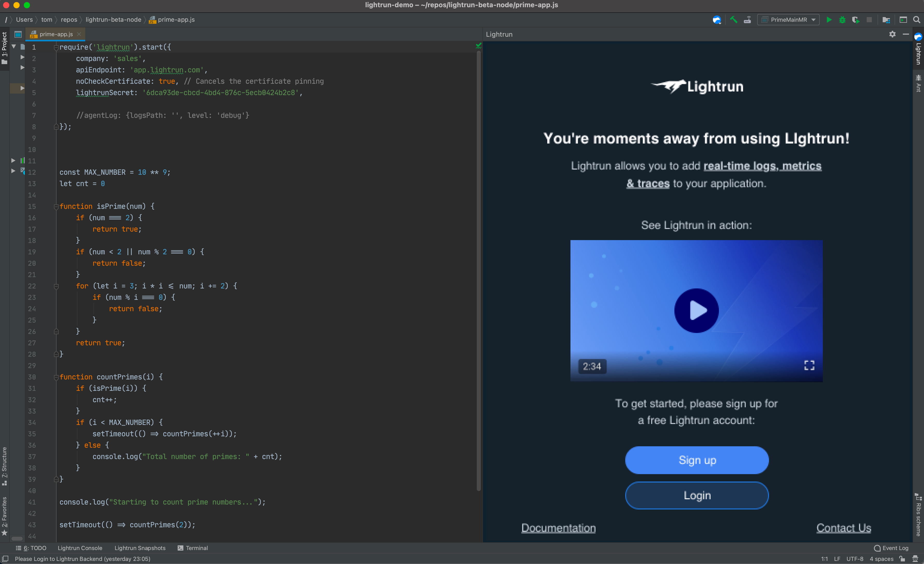Image resolution: width=924 pixels, height=564 pixels.
Task: Click the Build hammer icon
Action: 734,19
